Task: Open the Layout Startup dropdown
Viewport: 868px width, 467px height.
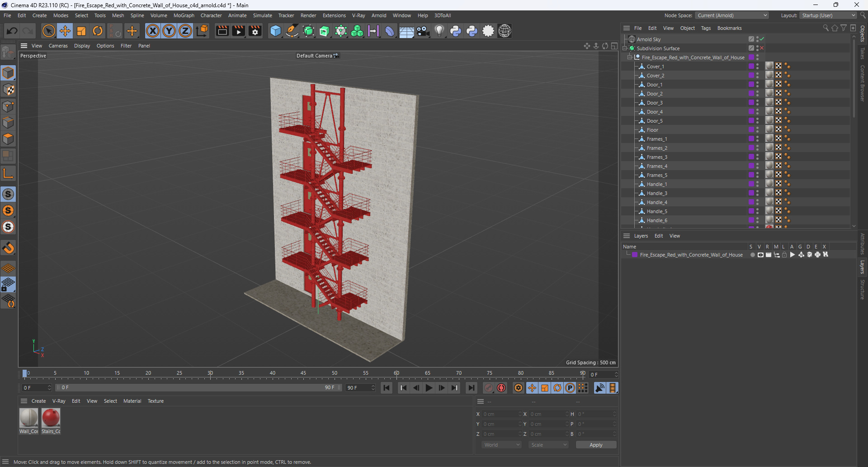Action: [x=828, y=15]
